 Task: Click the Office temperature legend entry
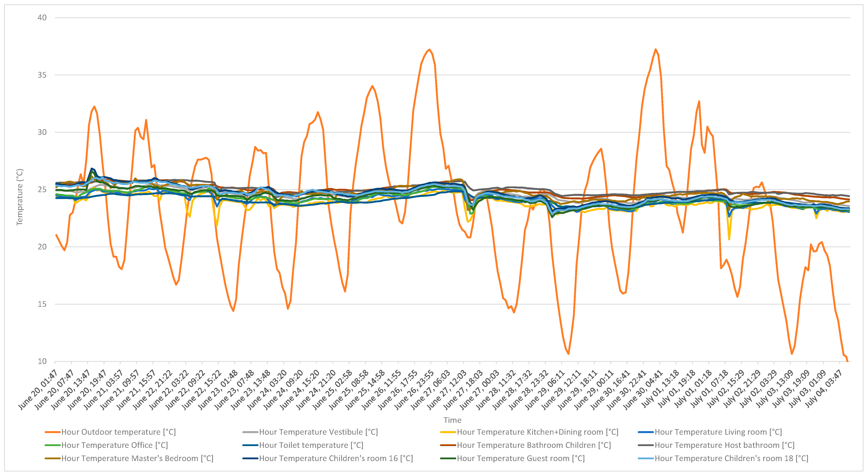pyautogui.click(x=114, y=445)
